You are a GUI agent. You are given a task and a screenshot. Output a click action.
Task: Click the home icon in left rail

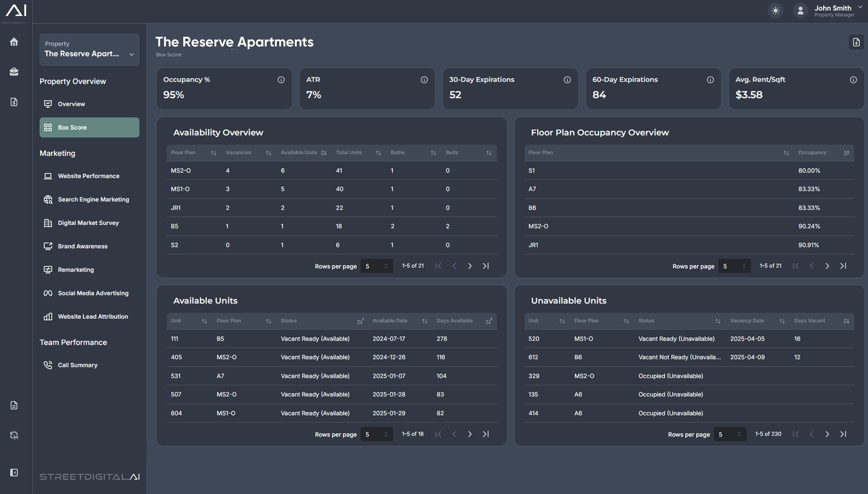point(14,42)
